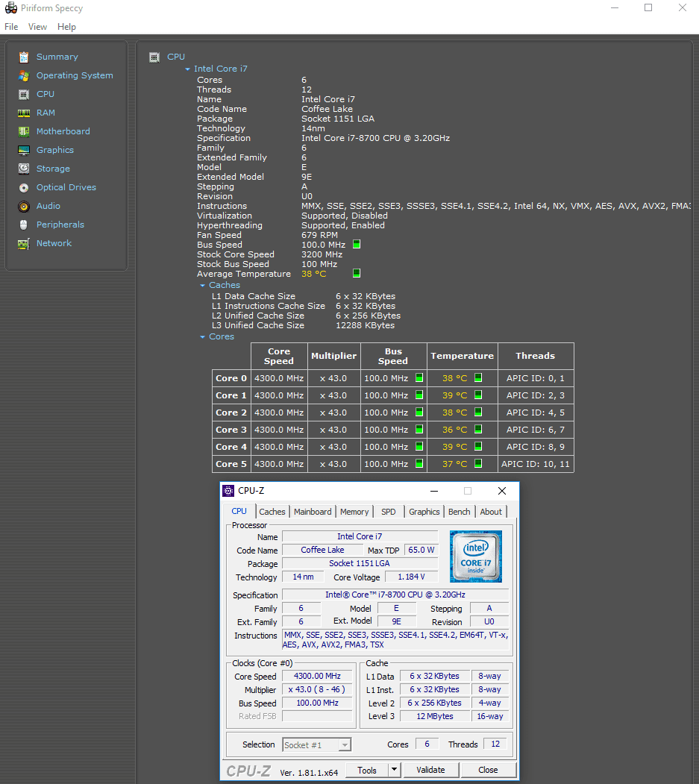Open the File menu in Speccy
This screenshot has width=699, height=784.
tap(11, 27)
